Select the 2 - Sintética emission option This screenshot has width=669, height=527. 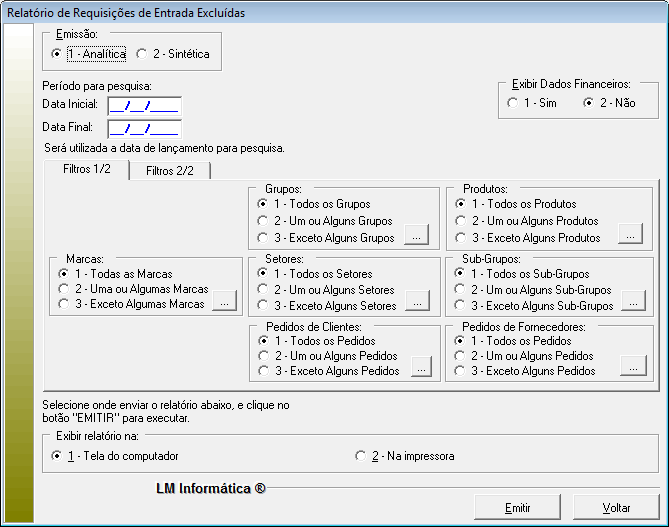click(x=142, y=53)
